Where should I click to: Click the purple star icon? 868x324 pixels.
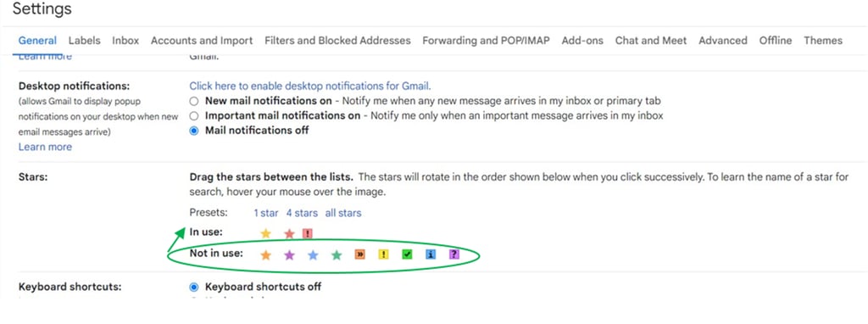pyautogui.click(x=289, y=255)
